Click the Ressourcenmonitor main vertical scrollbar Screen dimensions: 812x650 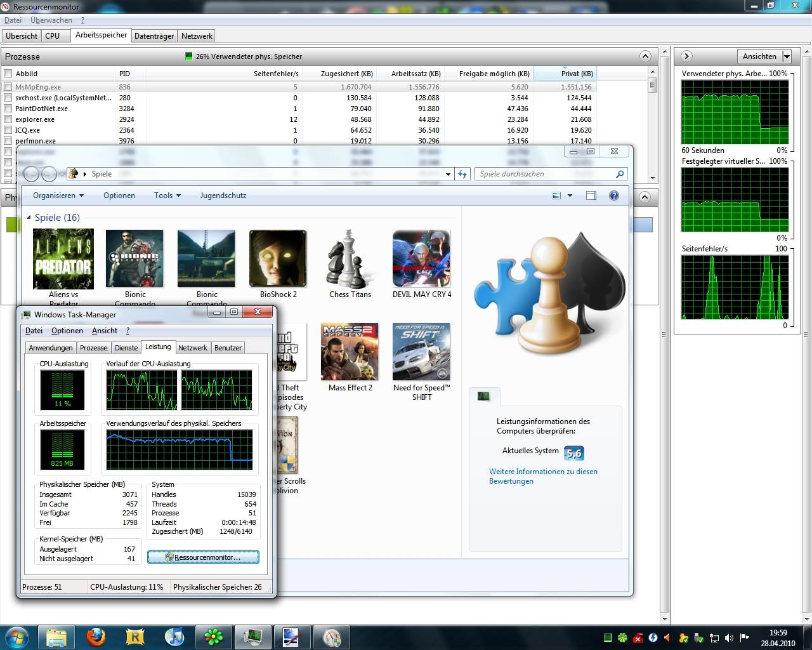pyautogui.click(x=665, y=335)
